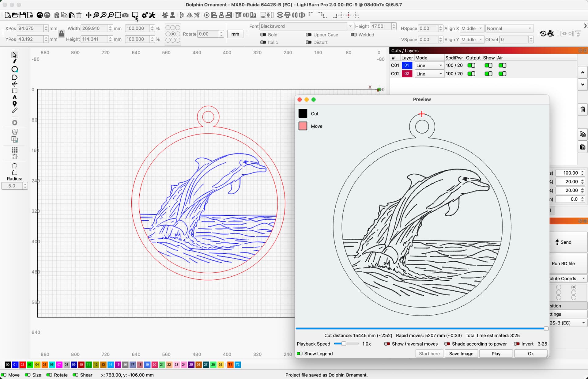
Task: Toggle Air assist for layer C01
Action: point(502,65)
